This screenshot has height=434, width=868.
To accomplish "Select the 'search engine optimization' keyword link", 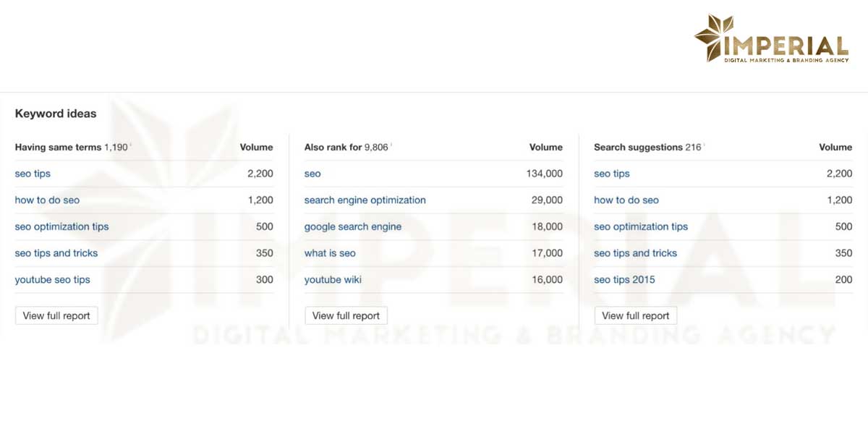I will point(365,200).
